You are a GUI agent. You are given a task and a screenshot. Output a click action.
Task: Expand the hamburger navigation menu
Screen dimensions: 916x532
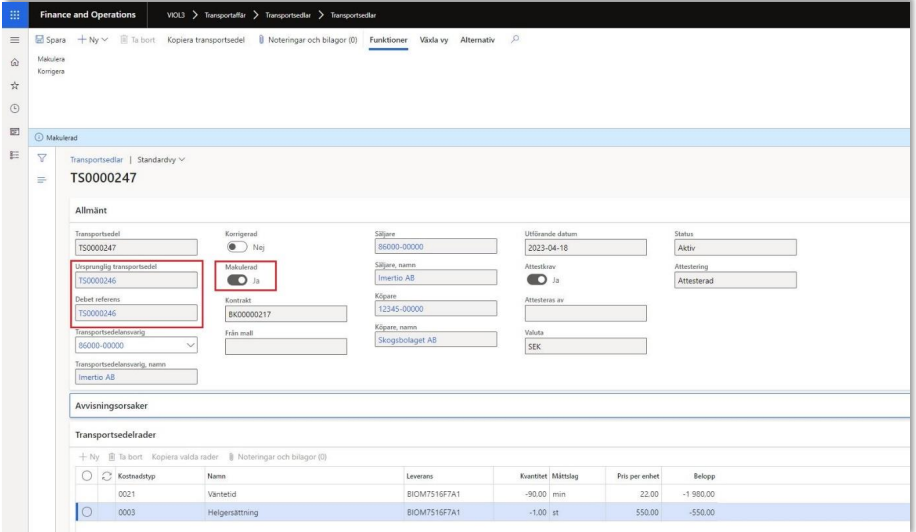pos(15,39)
